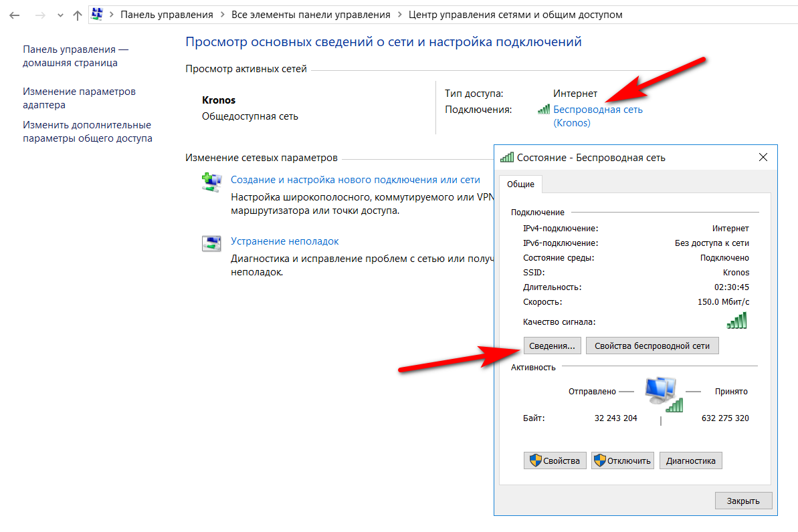The image size is (798, 532).
Task: Click the duration value 02:30:45
Action: coord(731,287)
